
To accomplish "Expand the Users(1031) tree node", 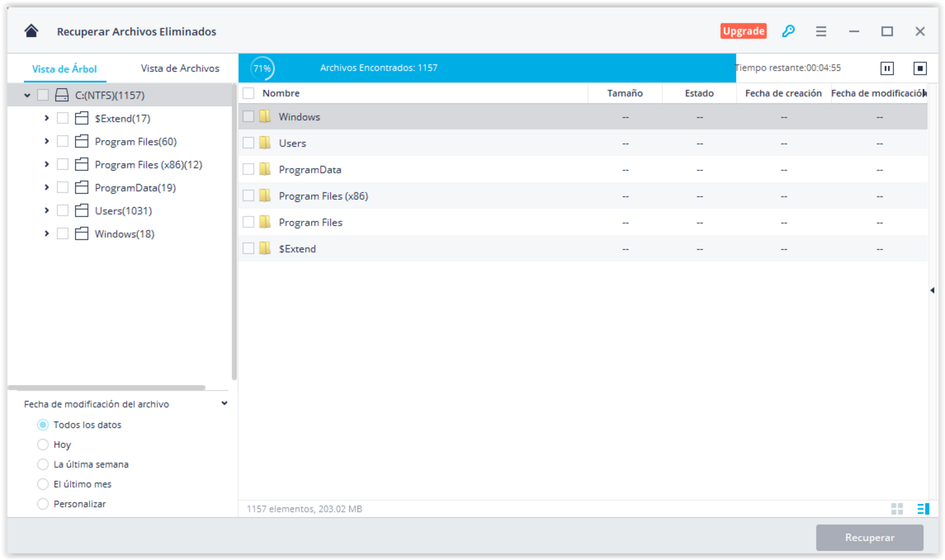I will pyautogui.click(x=47, y=211).
